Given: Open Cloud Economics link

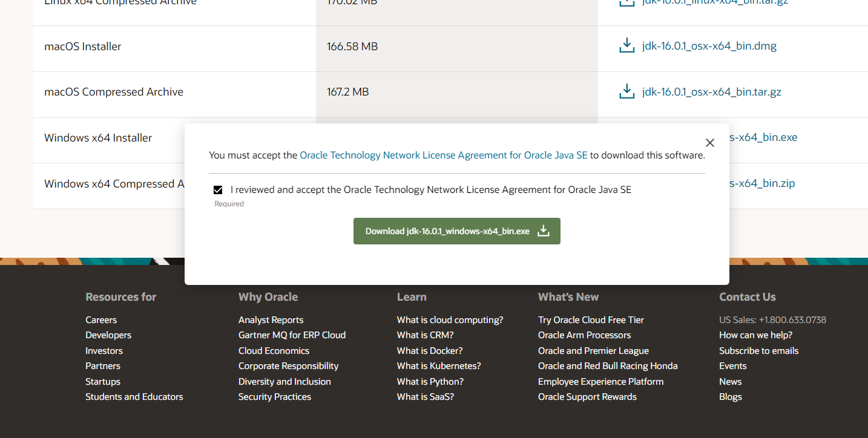Looking at the screenshot, I should [274, 351].
